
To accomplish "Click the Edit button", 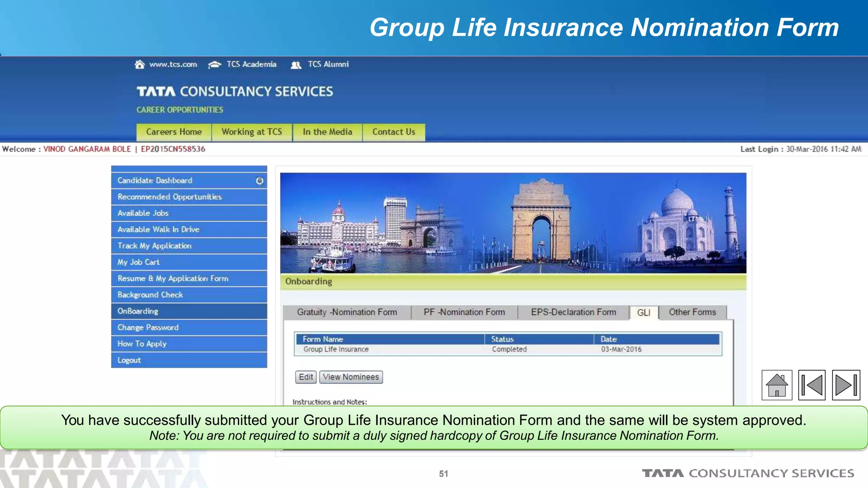I will [x=306, y=377].
